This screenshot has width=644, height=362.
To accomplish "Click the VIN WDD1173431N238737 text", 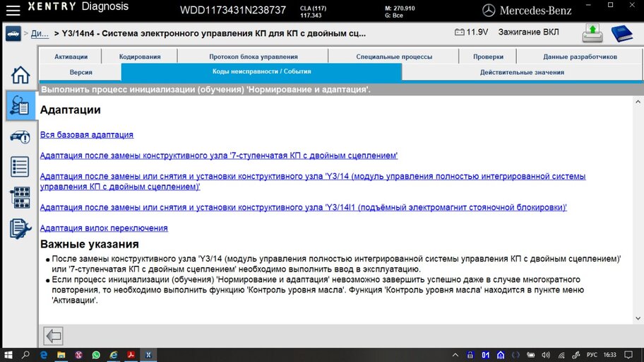I will tap(233, 11).
